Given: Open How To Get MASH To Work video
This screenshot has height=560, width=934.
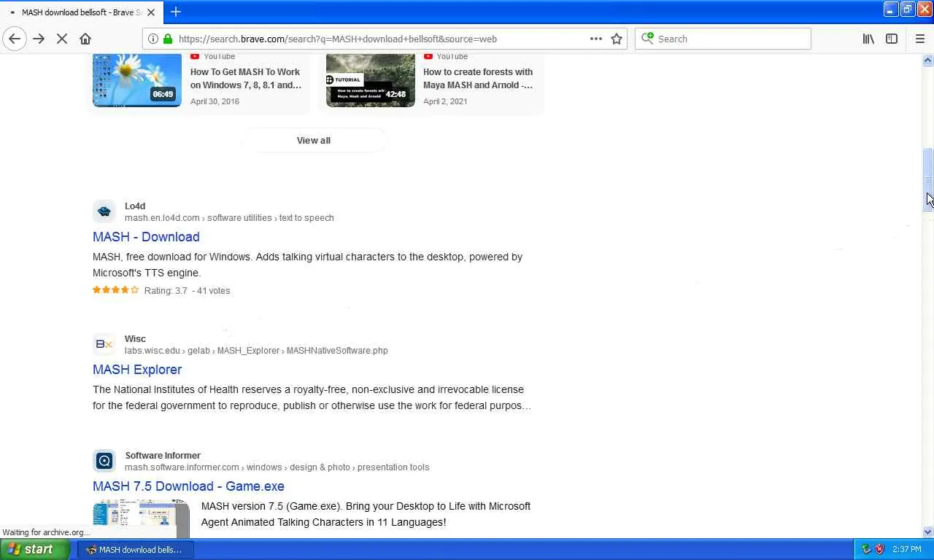Looking at the screenshot, I should 246,79.
